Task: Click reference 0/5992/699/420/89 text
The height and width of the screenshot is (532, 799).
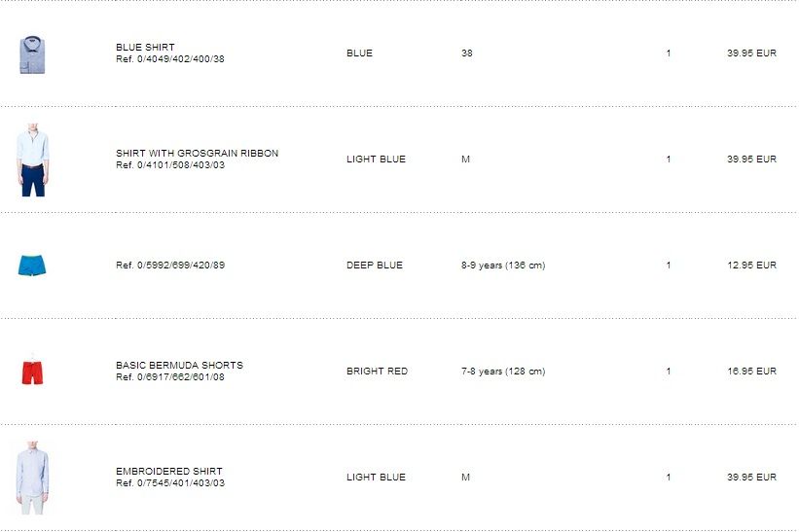Action: point(169,265)
